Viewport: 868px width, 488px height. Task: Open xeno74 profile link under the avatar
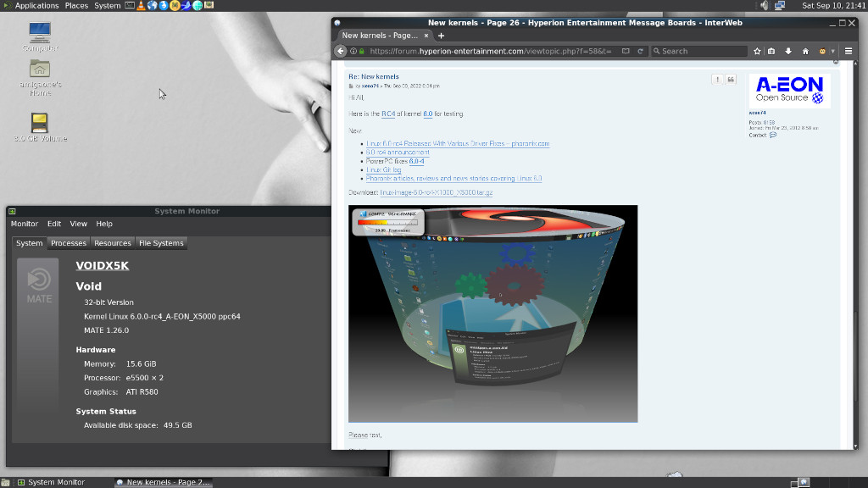click(x=757, y=113)
